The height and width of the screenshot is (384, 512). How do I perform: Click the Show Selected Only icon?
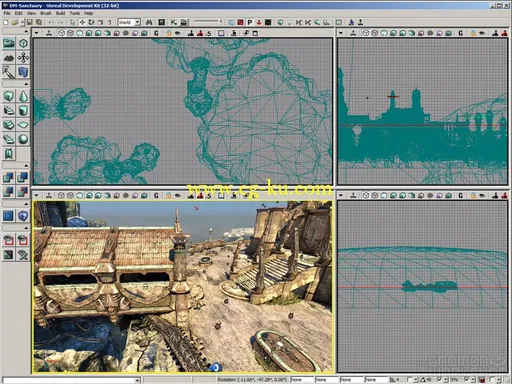(x=9, y=240)
